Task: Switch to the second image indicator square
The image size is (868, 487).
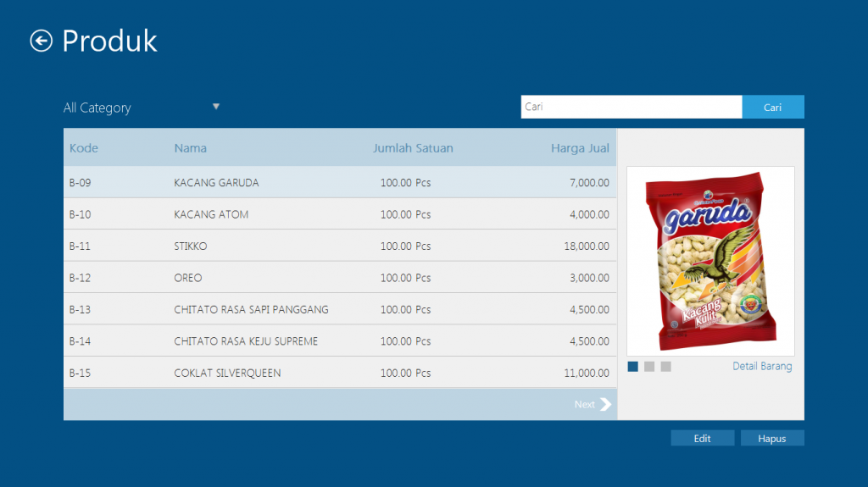Action: pyautogui.click(x=649, y=367)
